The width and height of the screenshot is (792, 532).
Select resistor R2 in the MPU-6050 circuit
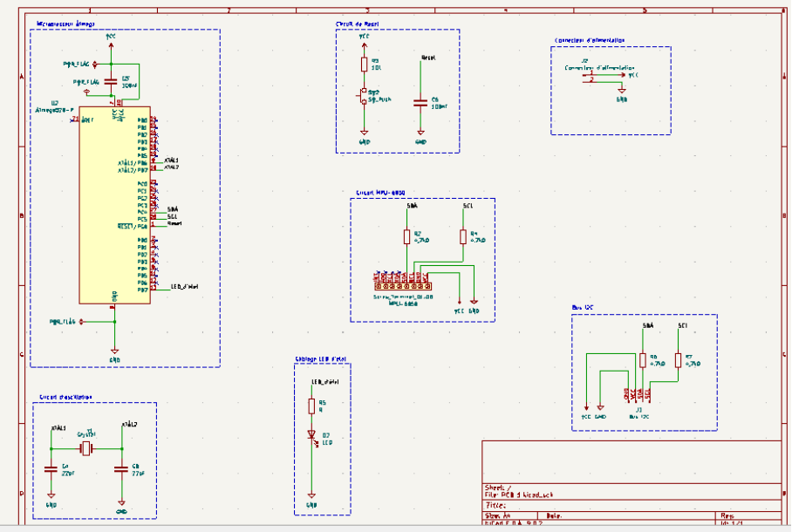coord(406,236)
